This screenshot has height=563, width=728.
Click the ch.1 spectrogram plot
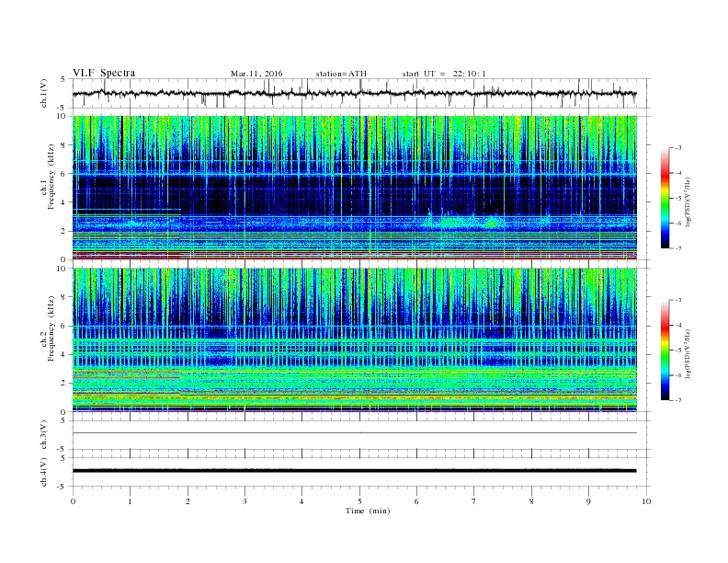tap(355, 188)
